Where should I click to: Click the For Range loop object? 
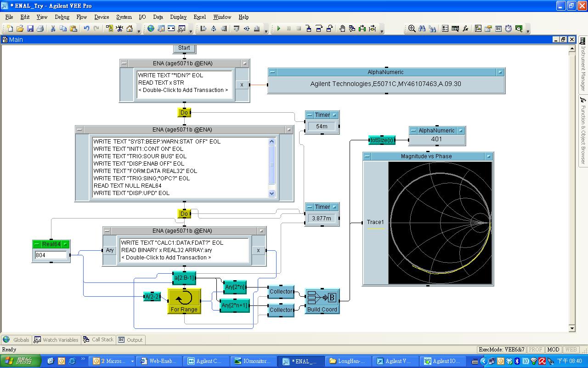tap(184, 302)
